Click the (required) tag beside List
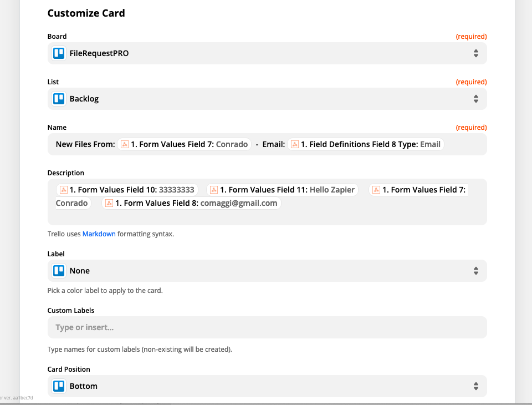532x405 pixels. pos(471,82)
